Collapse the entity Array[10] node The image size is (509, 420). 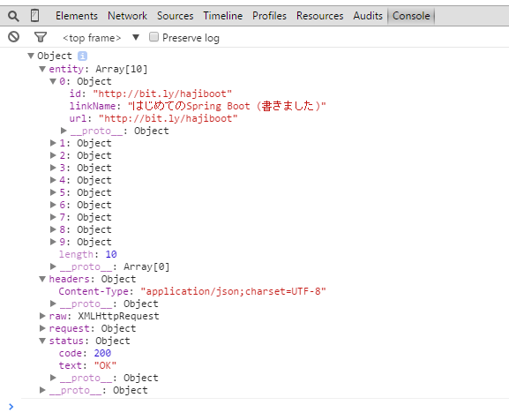tap(42, 69)
